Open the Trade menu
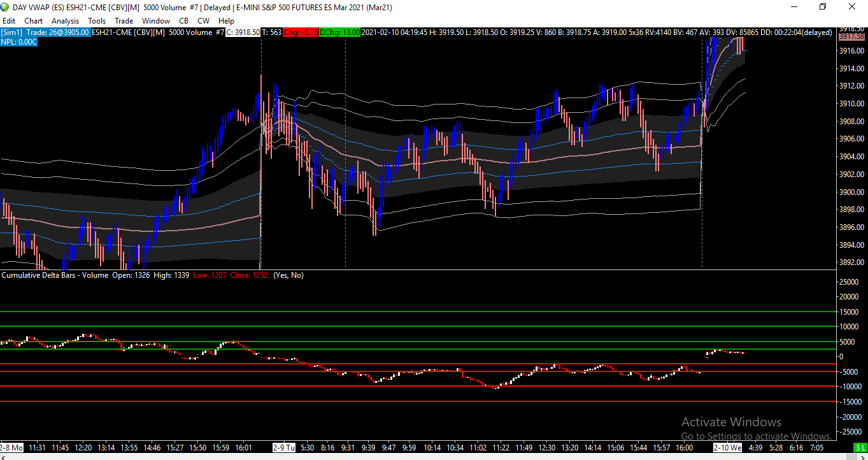This screenshot has width=868, height=460. [x=124, y=21]
